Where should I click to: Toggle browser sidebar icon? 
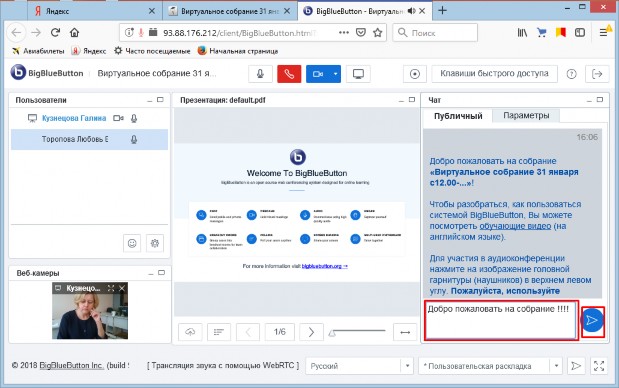pyautogui.click(x=580, y=33)
